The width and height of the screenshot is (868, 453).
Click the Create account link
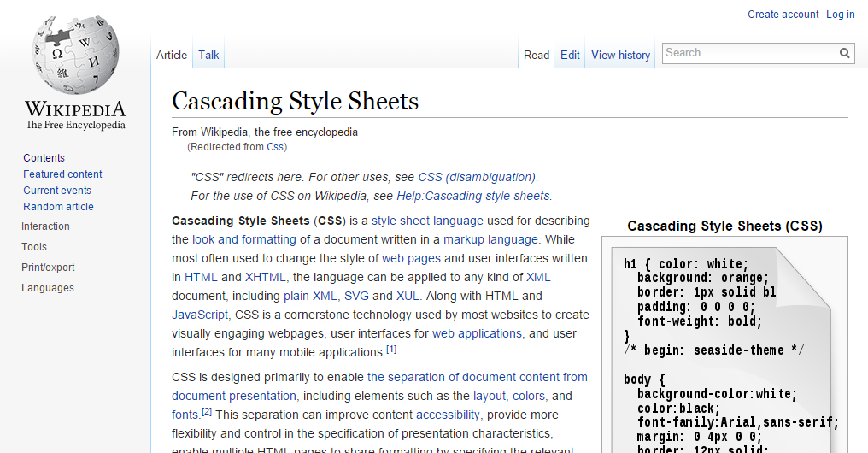[x=783, y=15]
